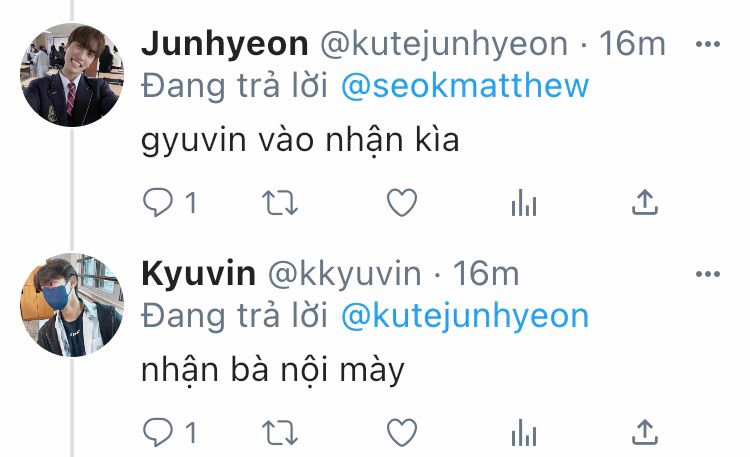Open more options on Kyuvin's tweet
750x457 pixels.
708,274
